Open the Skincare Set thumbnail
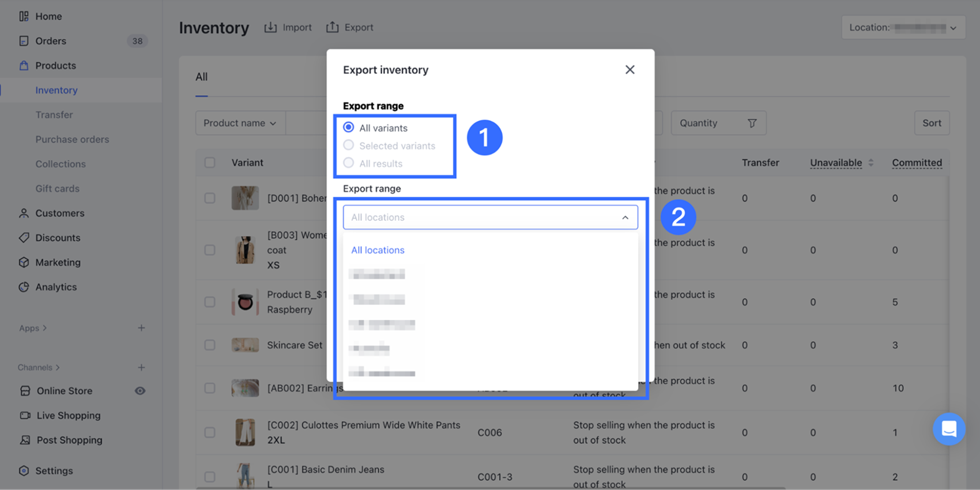The height and width of the screenshot is (490, 980). click(x=245, y=345)
